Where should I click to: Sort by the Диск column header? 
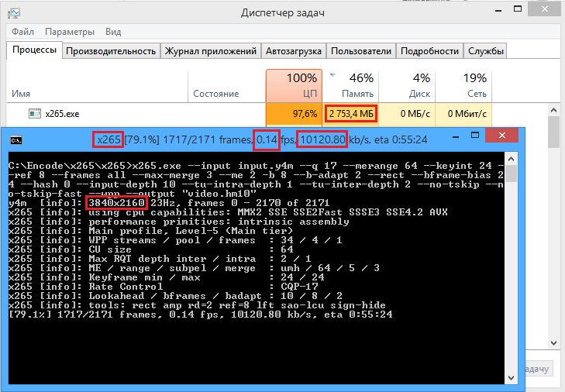click(407, 87)
